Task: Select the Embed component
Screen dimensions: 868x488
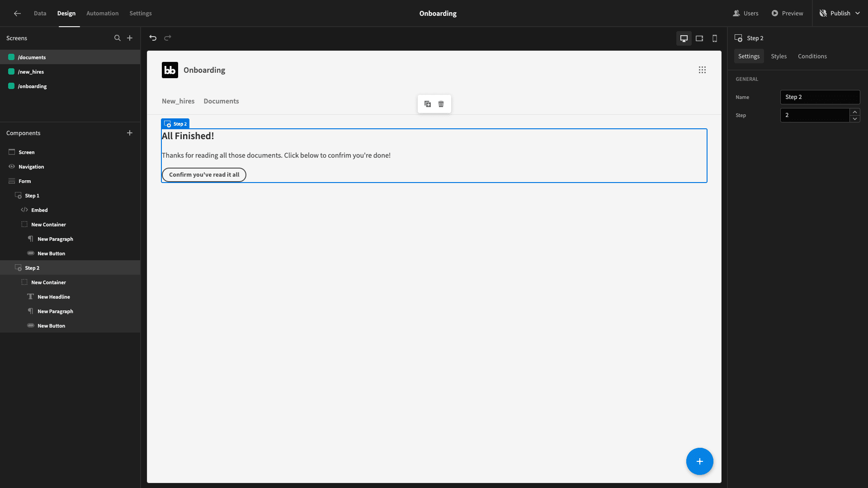Action: [70, 210]
